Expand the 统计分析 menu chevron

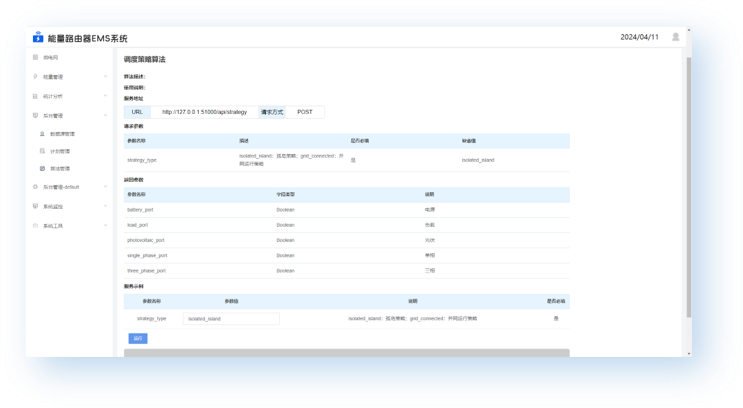[x=105, y=96]
